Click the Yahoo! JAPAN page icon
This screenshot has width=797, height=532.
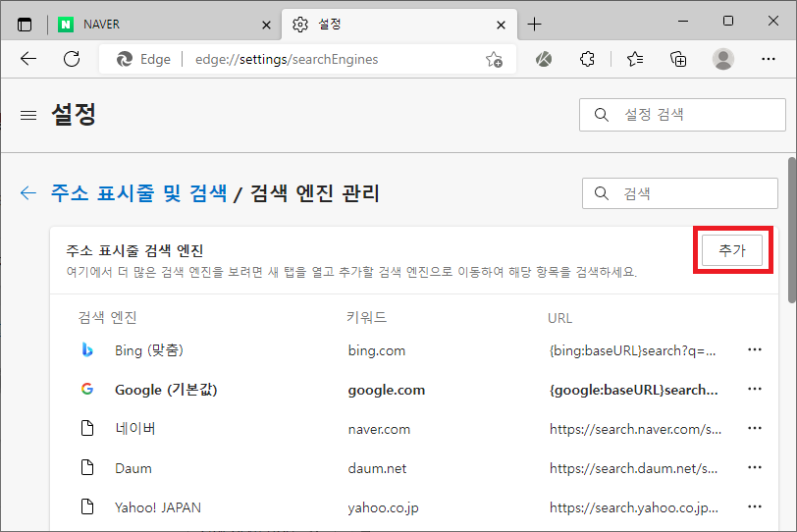[87, 506]
